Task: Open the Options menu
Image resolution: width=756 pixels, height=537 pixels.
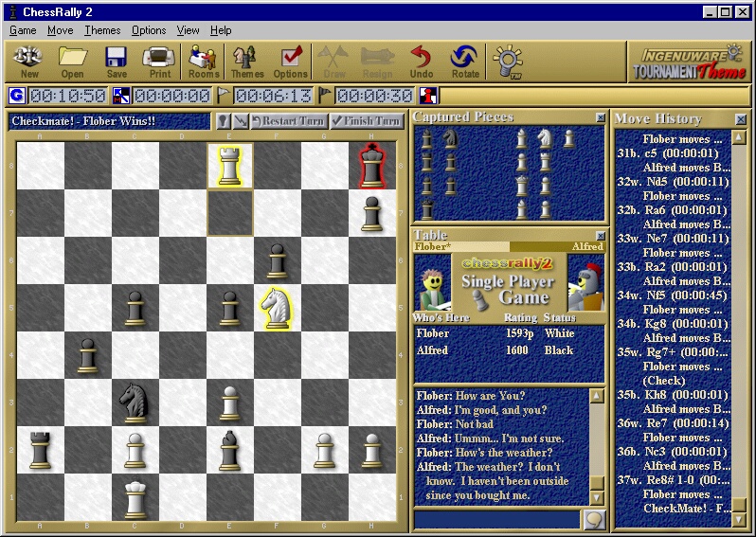Action: [x=149, y=30]
